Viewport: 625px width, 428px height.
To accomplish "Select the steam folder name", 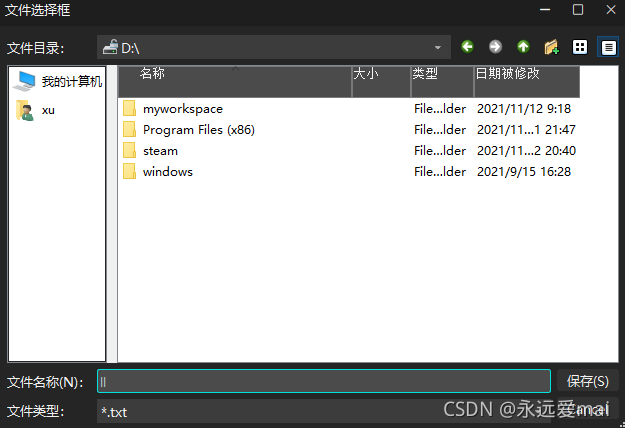I will pyautogui.click(x=160, y=151).
